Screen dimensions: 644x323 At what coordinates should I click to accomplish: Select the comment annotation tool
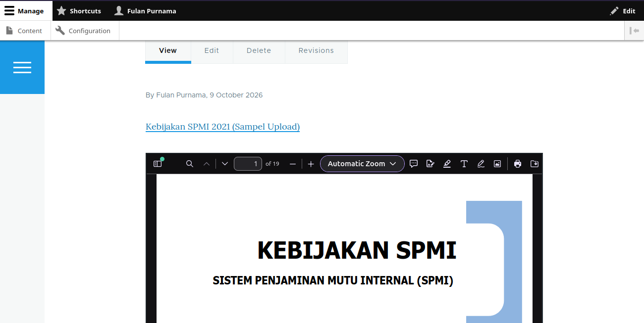[414, 164]
